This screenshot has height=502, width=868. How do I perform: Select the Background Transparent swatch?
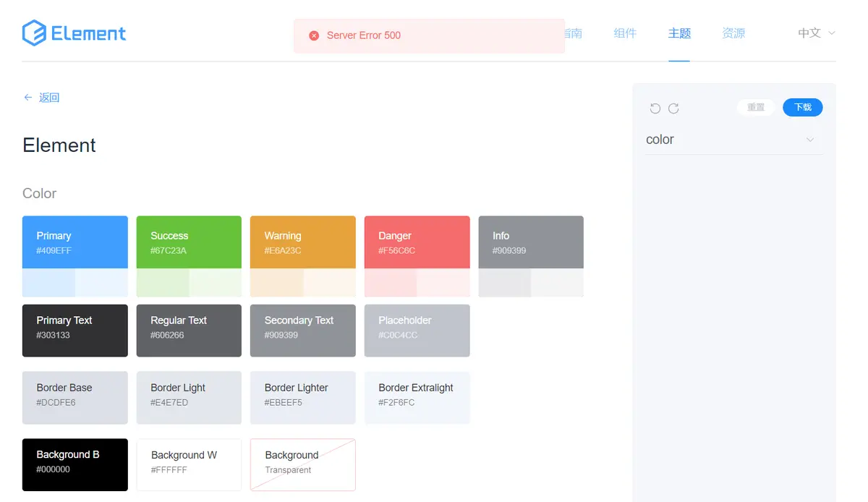pyautogui.click(x=303, y=465)
